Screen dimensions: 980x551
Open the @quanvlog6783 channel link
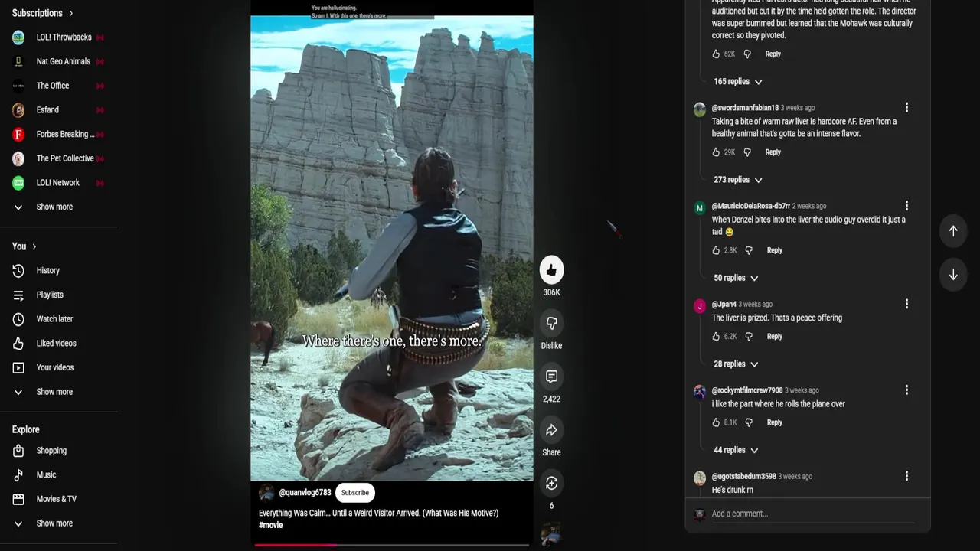[305, 493]
